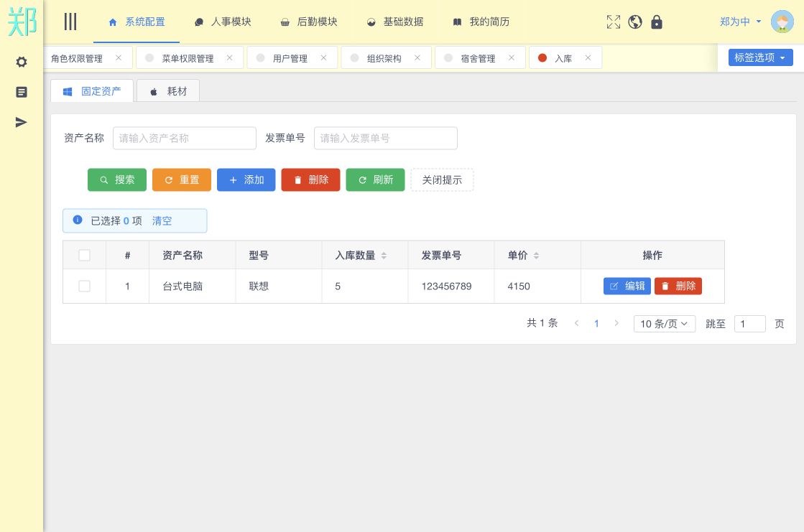Viewport: 804px width, 532px height.
Task: Click the blue 添加 button
Action: 246,180
